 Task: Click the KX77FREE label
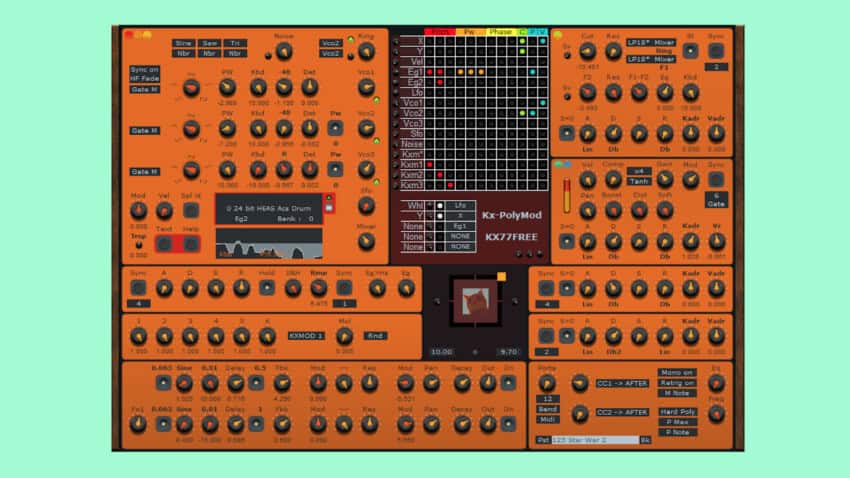(x=511, y=237)
